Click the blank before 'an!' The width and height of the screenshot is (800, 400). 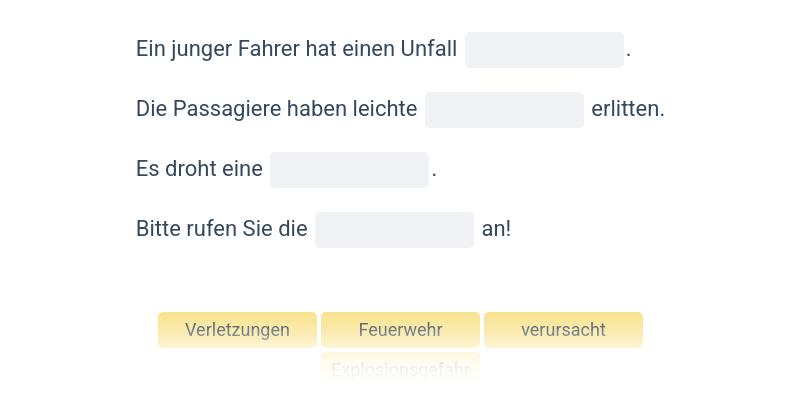point(394,230)
